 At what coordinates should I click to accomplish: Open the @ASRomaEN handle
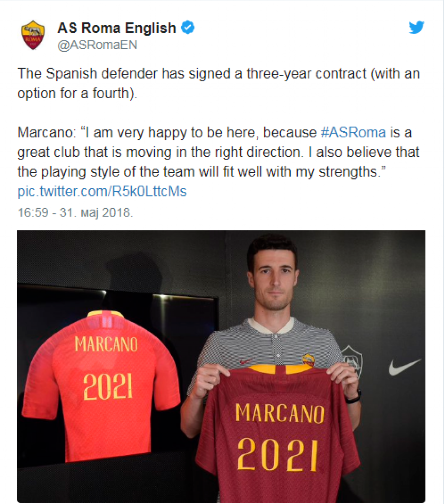point(97,45)
